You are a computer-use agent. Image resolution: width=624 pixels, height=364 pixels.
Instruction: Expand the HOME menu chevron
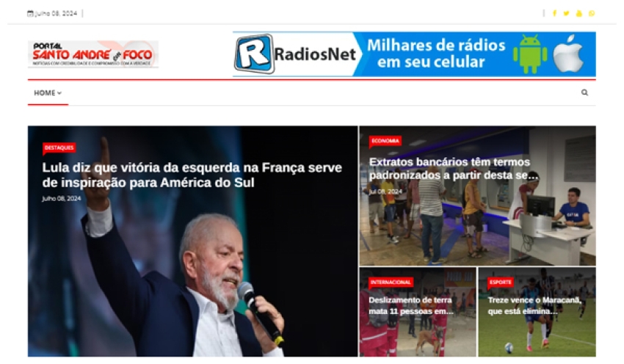tap(59, 93)
